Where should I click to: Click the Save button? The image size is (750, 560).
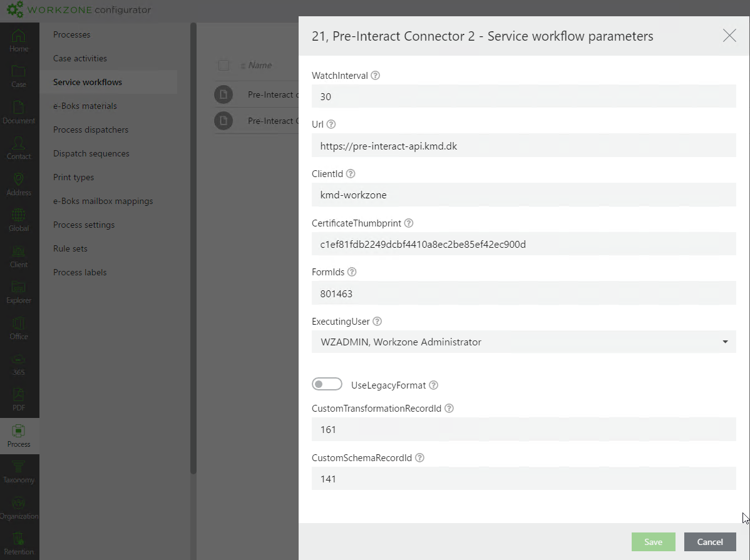click(653, 542)
